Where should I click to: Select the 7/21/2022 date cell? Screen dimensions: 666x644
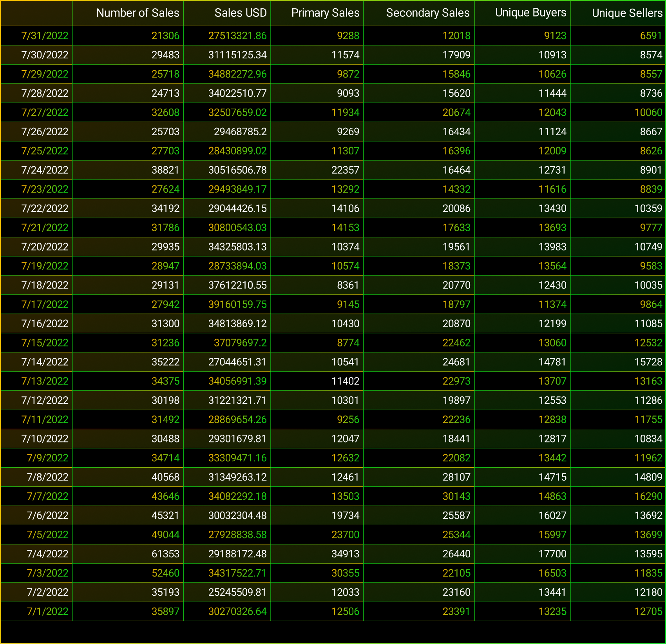click(36, 228)
